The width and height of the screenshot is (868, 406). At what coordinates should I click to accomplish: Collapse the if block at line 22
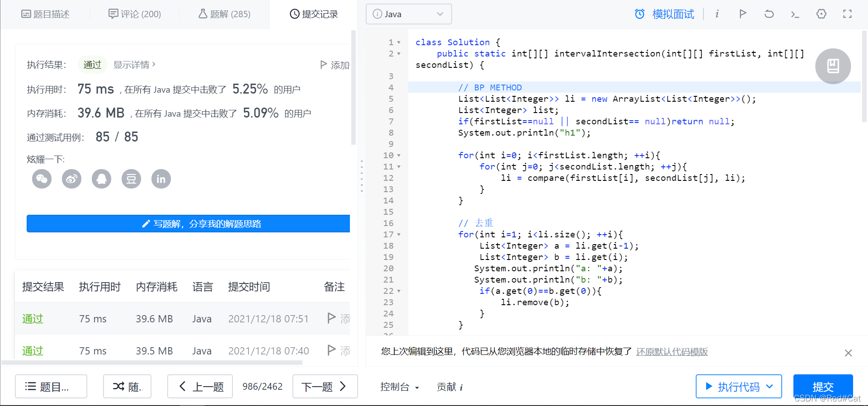(399, 291)
